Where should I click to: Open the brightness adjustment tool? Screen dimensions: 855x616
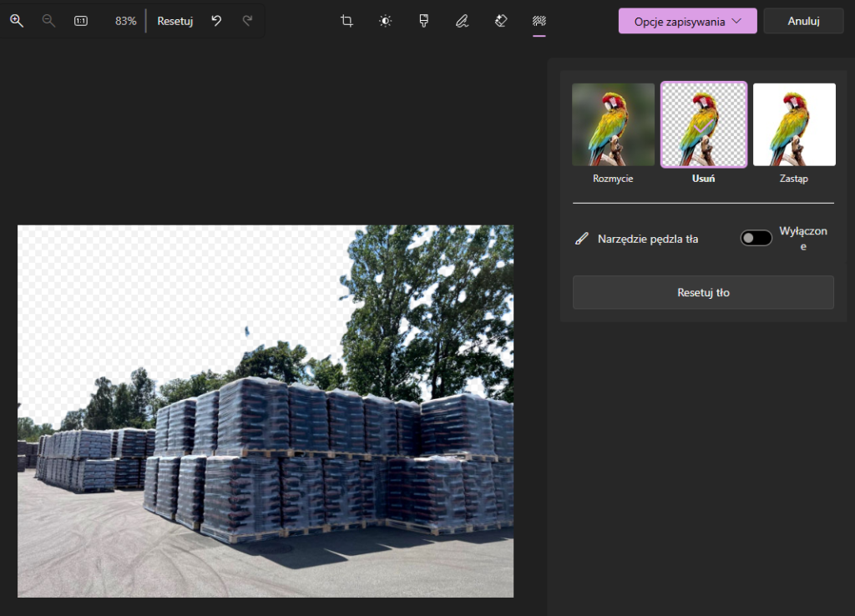(x=386, y=21)
